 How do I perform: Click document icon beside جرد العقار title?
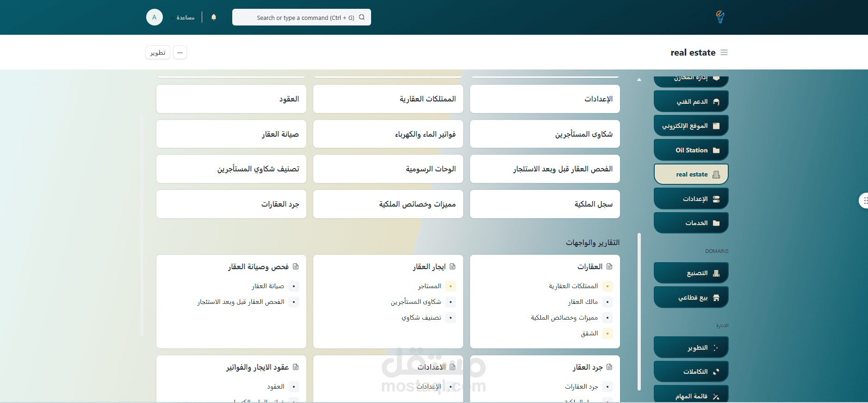point(609,367)
